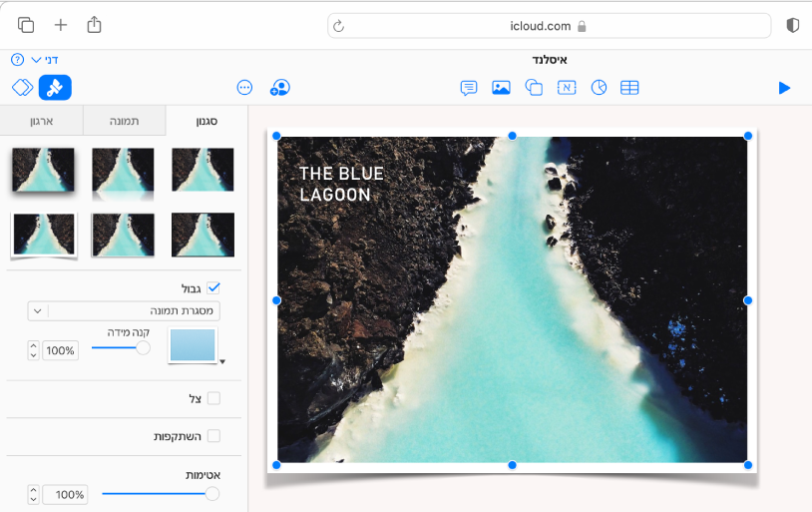
Task: Open the Collaborate share icon
Action: 279,88
